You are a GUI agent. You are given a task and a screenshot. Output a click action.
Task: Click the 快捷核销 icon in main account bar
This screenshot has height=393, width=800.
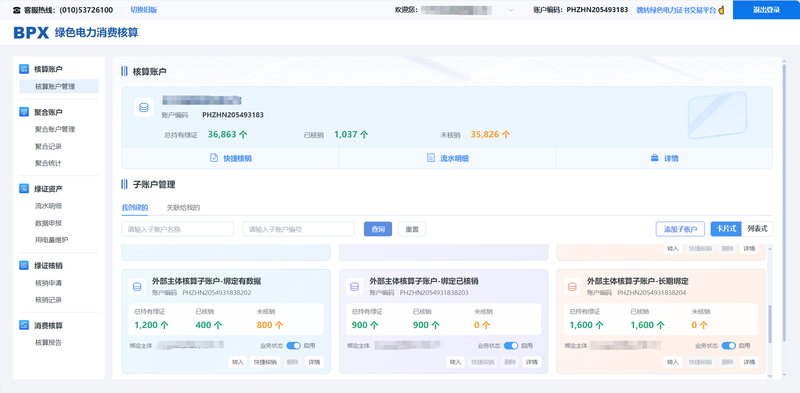(214, 158)
